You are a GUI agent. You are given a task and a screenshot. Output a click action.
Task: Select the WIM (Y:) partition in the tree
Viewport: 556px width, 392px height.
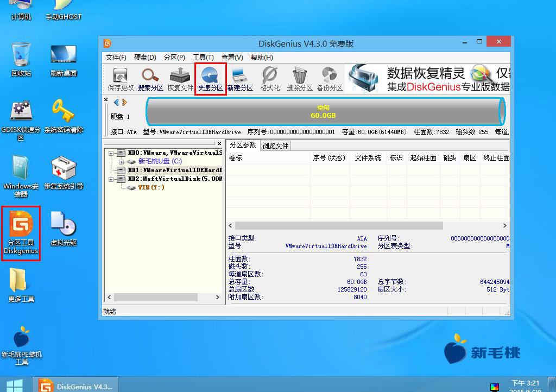(x=151, y=187)
